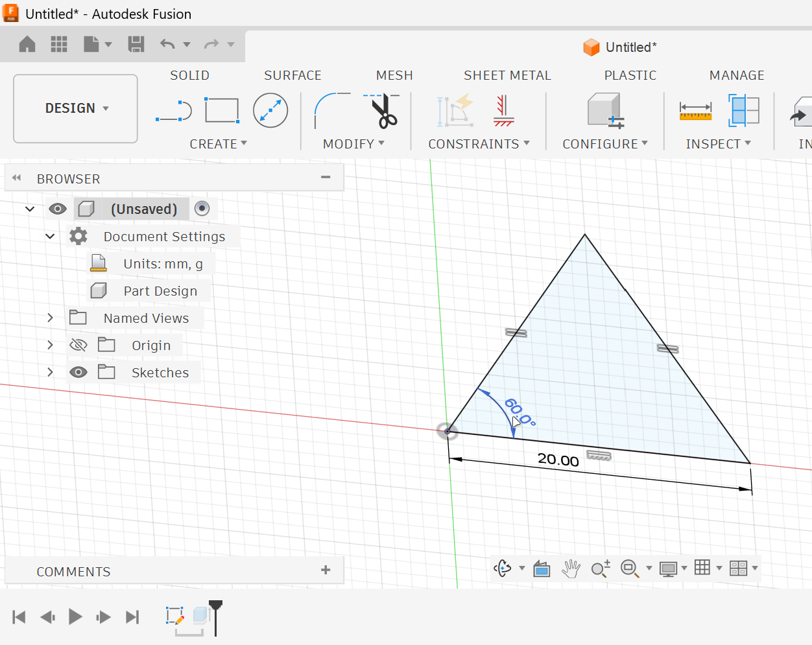Select the 60.0° angle dimension
The image size is (812, 645).
(x=520, y=412)
